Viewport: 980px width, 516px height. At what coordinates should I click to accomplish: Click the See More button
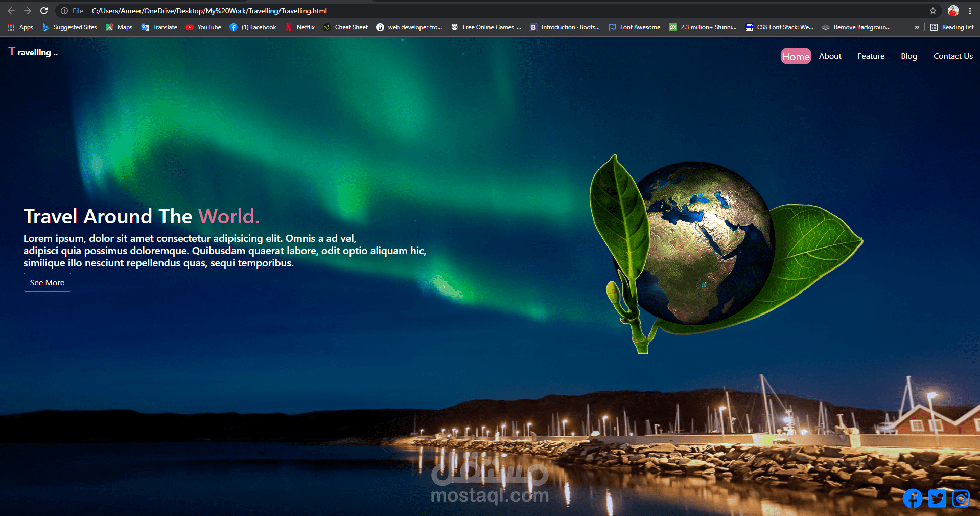tap(47, 282)
